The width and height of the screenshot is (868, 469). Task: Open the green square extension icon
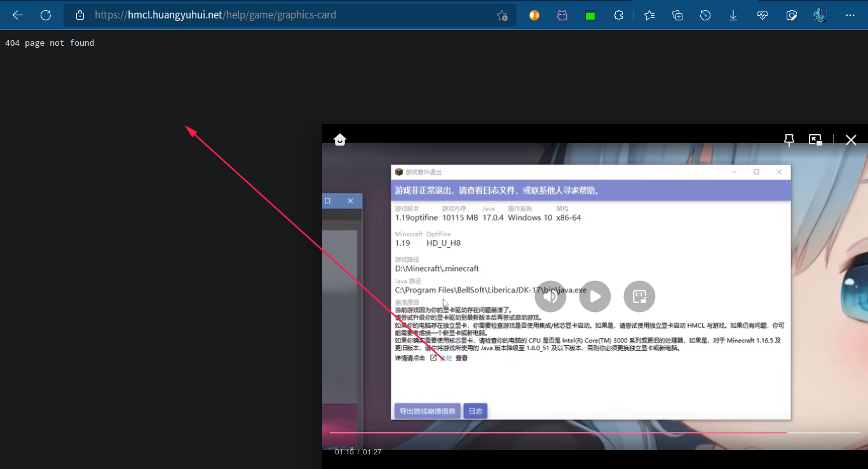[x=590, y=15]
